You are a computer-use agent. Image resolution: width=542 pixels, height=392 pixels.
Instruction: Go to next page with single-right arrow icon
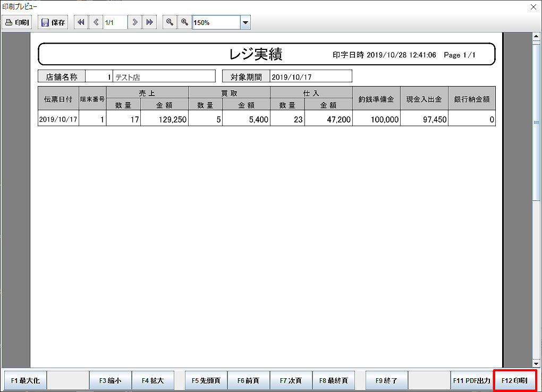(x=135, y=22)
